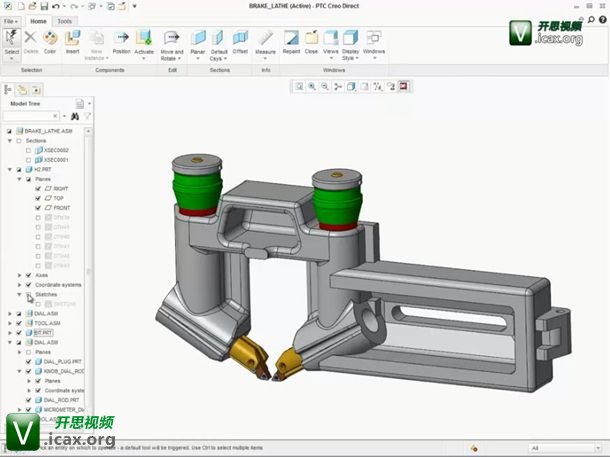Screen dimensions: 610x457
Task: Switch to the Home ribbon tab
Action: (x=38, y=21)
